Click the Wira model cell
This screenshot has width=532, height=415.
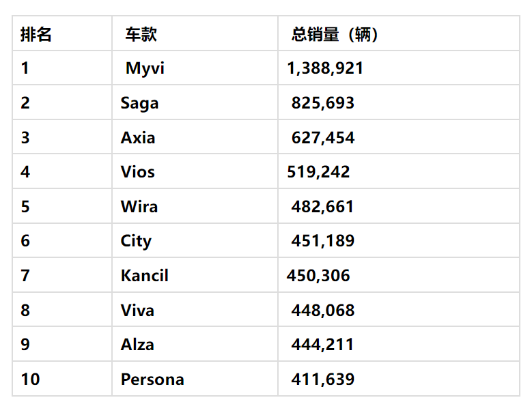(139, 207)
